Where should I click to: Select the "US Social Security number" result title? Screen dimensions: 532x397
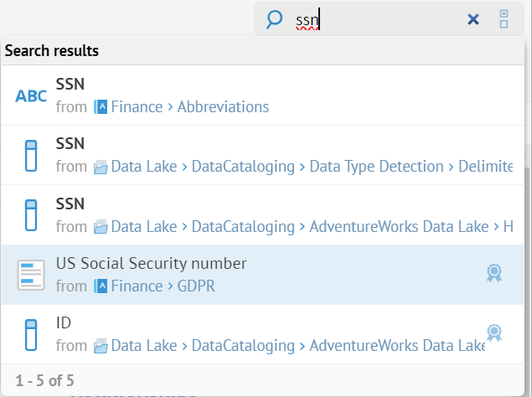151,263
